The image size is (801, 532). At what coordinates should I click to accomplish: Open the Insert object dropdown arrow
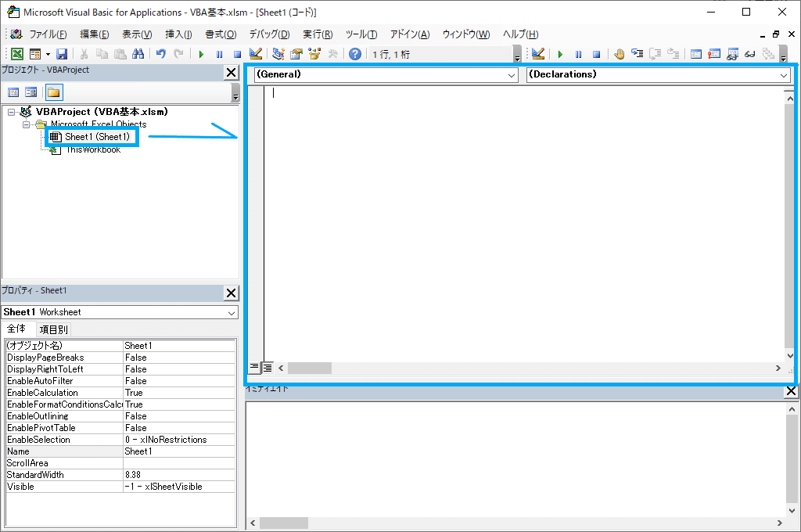48,54
